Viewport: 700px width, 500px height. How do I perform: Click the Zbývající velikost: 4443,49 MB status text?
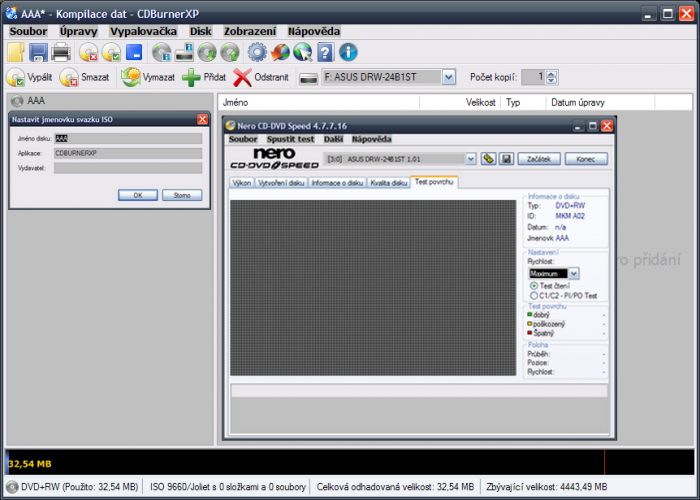(x=547, y=487)
